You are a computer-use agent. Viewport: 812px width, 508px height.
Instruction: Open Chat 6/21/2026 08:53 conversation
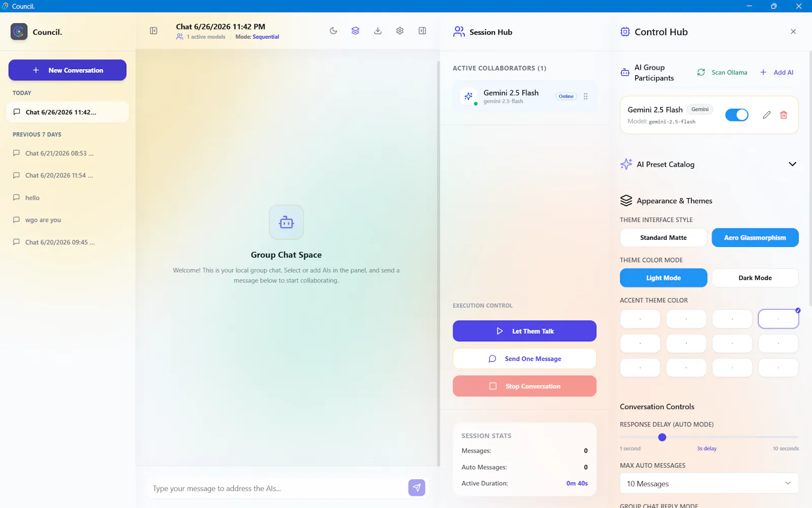coord(67,153)
